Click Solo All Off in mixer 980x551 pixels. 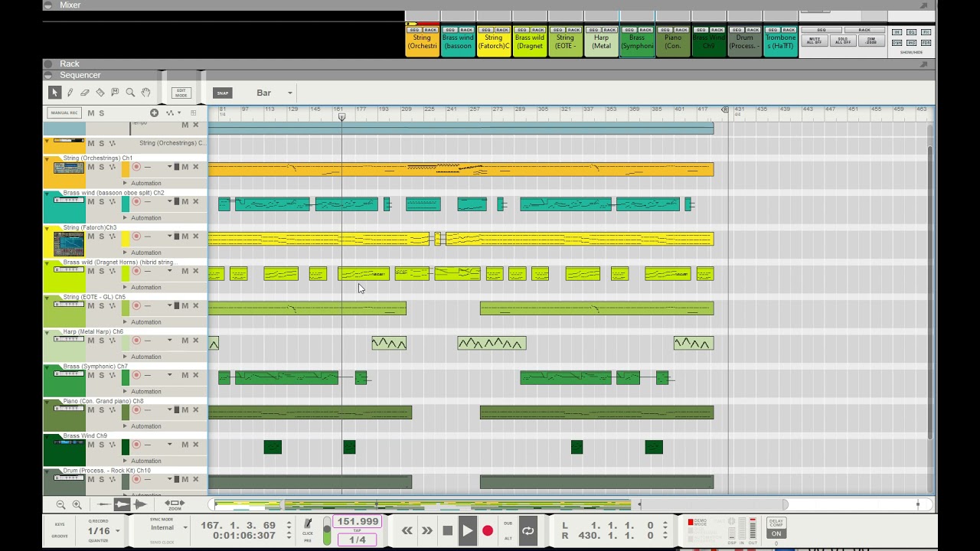843,41
